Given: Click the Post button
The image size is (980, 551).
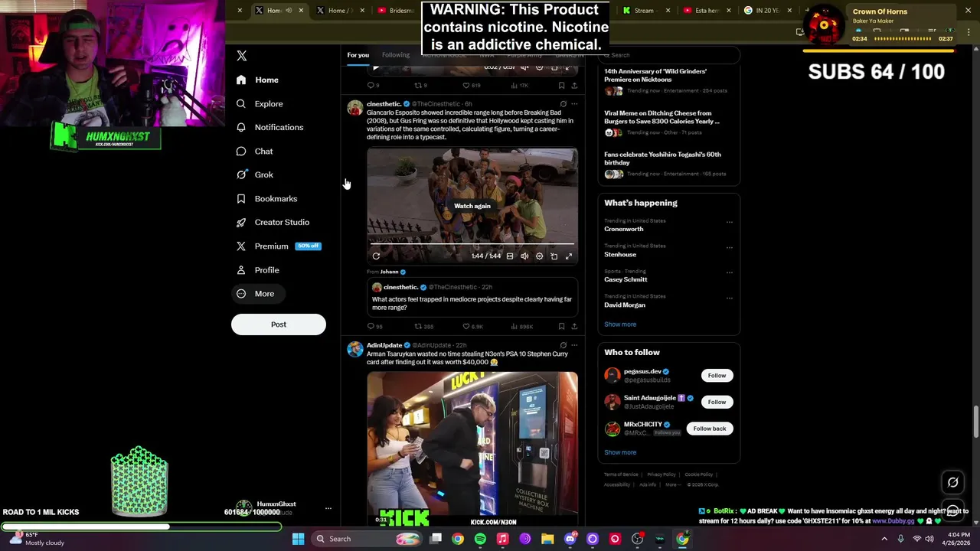Looking at the screenshot, I should 279,324.
